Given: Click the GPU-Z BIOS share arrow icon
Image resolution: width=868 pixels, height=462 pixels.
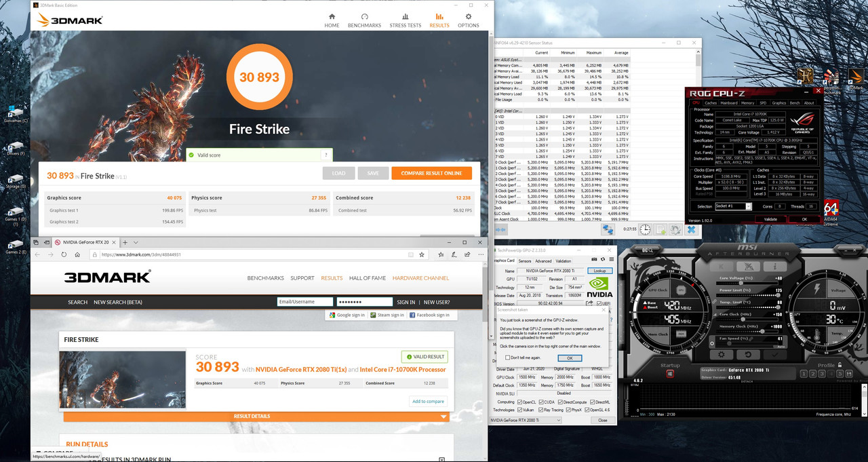Looking at the screenshot, I should [x=589, y=303].
